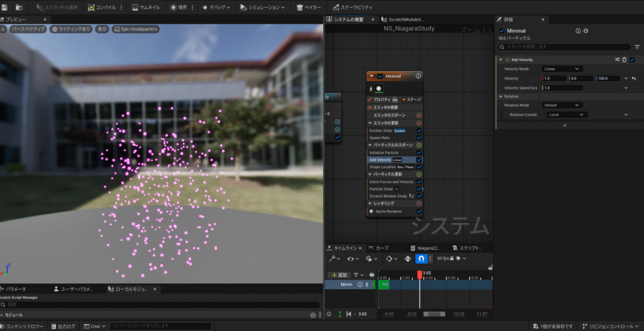Toggle the Scratch Module Study checkbox
This screenshot has height=331, width=644.
click(x=419, y=196)
